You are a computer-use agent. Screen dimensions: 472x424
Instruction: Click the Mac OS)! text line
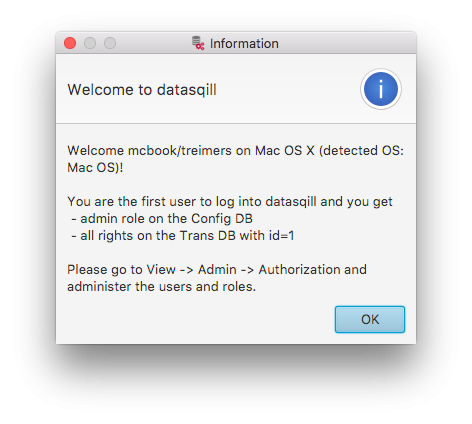click(95, 167)
